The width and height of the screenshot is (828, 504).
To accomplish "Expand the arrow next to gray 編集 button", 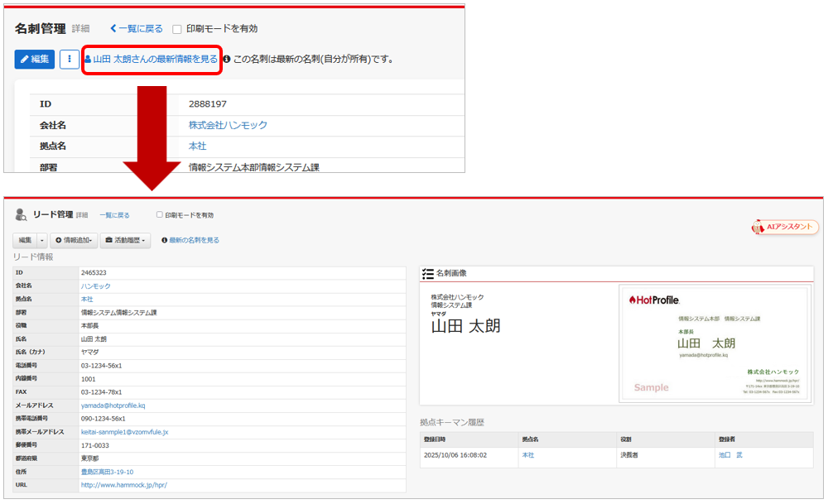I will coord(41,240).
